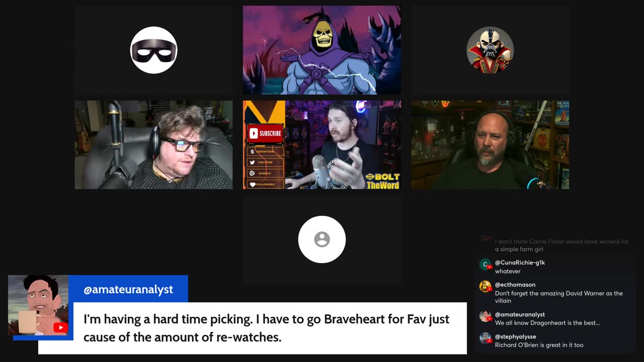This screenshot has height=362, width=644.
Task: Click the Followers heart icon
Action: (x=253, y=185)
